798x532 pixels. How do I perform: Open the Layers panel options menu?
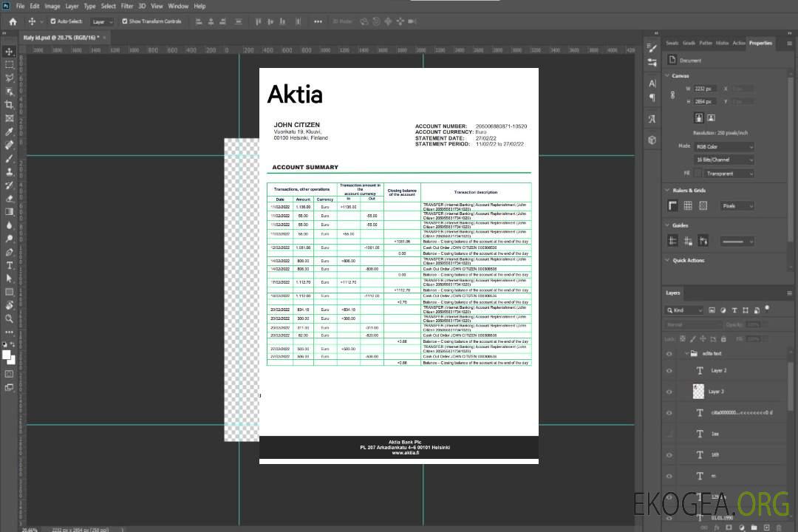point(789,293)
